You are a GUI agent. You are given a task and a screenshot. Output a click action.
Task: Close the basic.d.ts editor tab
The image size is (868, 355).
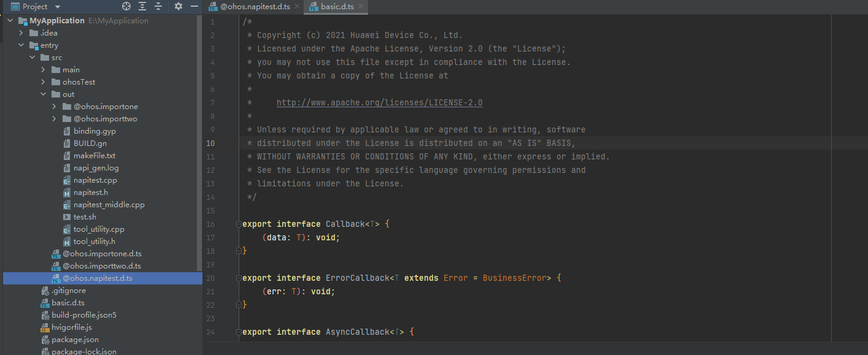[x=361, y=7]
